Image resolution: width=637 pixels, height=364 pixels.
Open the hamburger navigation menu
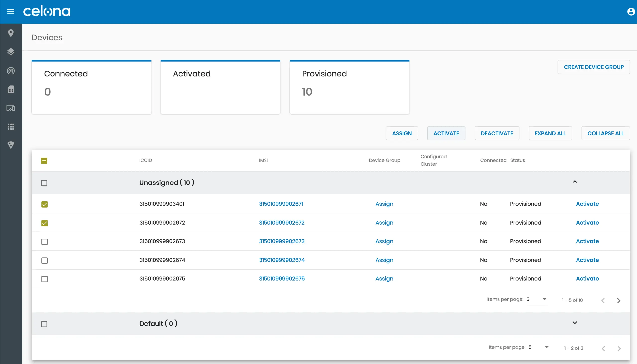coord(11,11)
